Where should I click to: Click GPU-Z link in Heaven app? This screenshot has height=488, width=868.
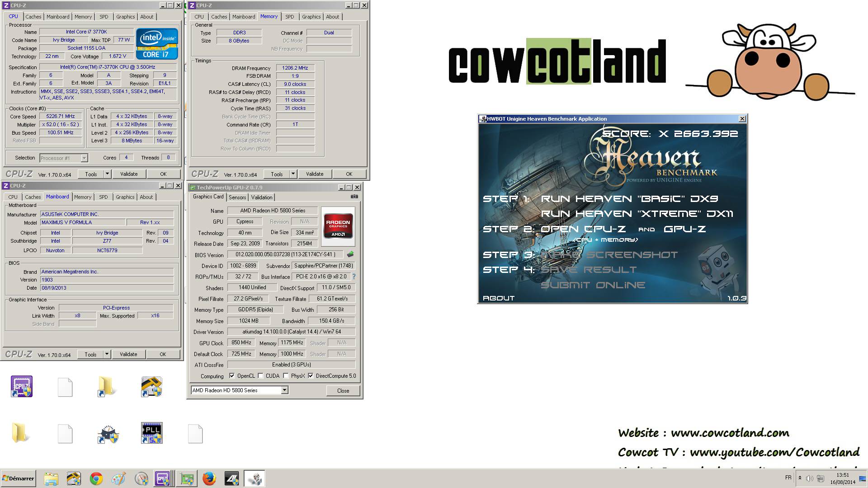click(684, 229)
